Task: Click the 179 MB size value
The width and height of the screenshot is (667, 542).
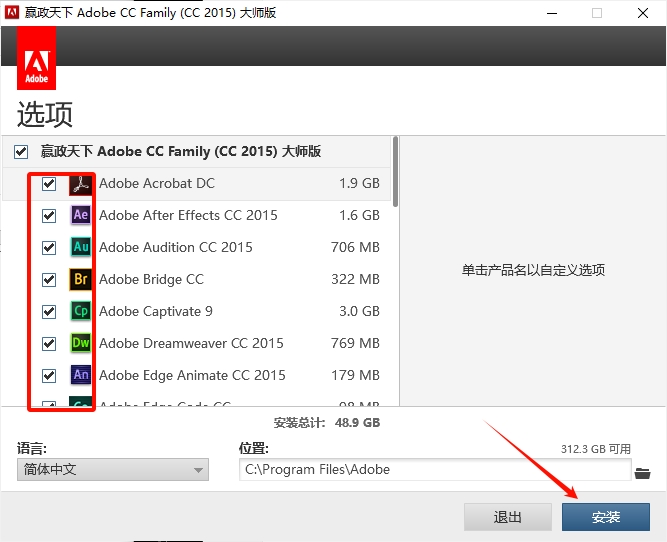Action: click(355, 375)
